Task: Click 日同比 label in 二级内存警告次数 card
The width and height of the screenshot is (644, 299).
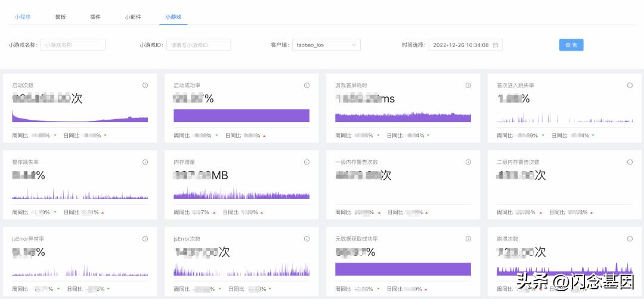Action: pyautogui.click(x=558, y=213)
